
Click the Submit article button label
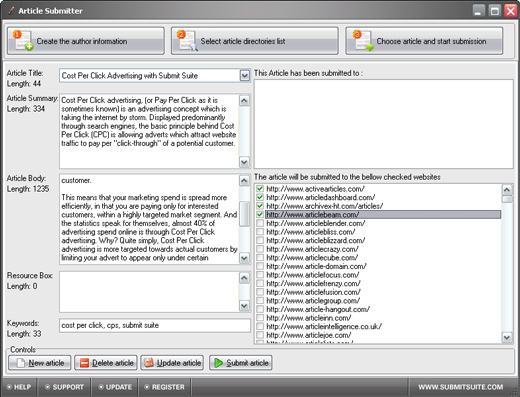pos(247,363)
